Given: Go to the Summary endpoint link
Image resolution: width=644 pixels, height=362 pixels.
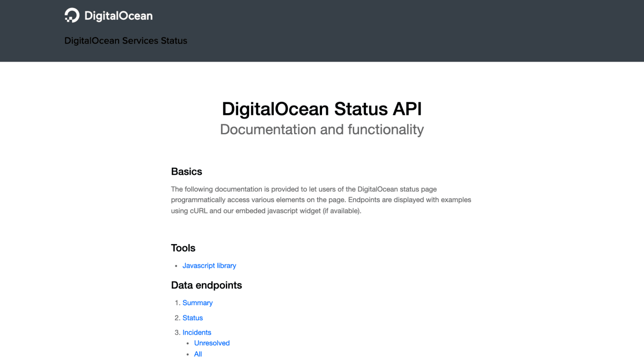Looking at the screenshot, I should (x=197, y=303).
